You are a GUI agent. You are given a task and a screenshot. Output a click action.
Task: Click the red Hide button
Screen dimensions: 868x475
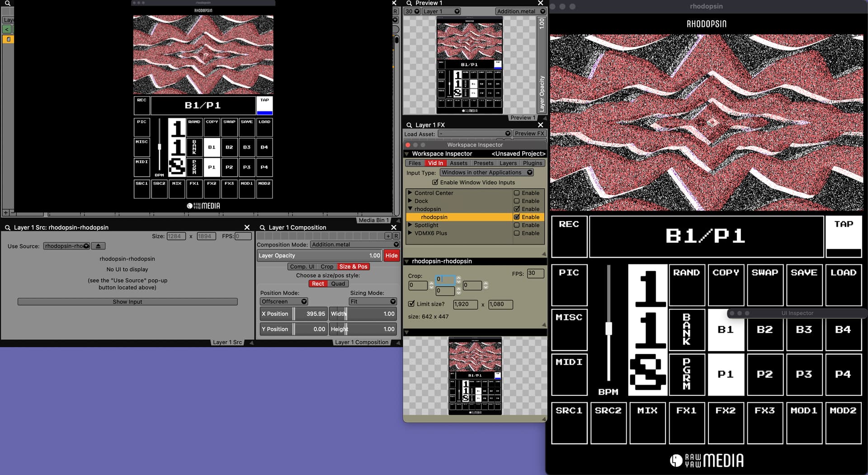[x=392, y=256]
